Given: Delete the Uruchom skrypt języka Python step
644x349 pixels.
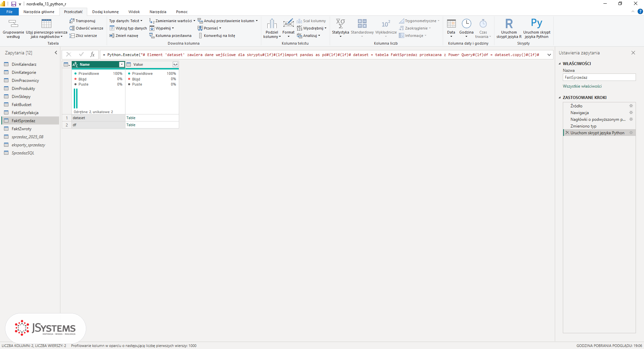Looking at the screenshot, I should point(567,133).
